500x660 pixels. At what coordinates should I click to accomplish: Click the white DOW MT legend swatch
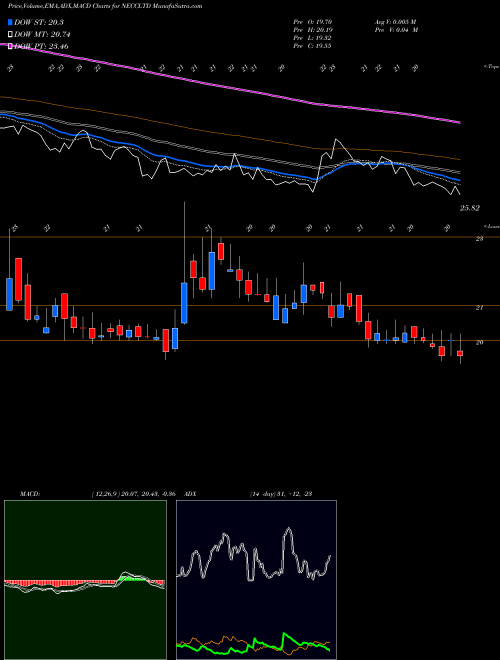tap(11, 34)
